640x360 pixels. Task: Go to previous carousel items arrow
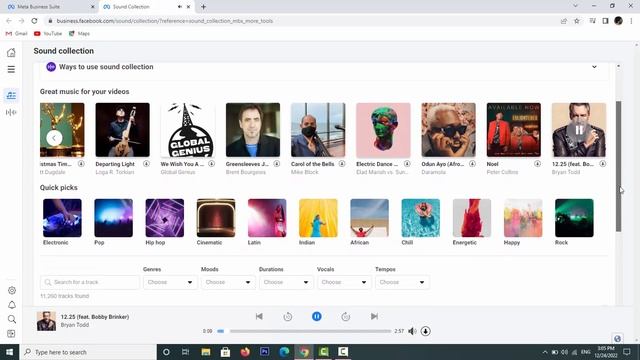[x=54, y=138]
